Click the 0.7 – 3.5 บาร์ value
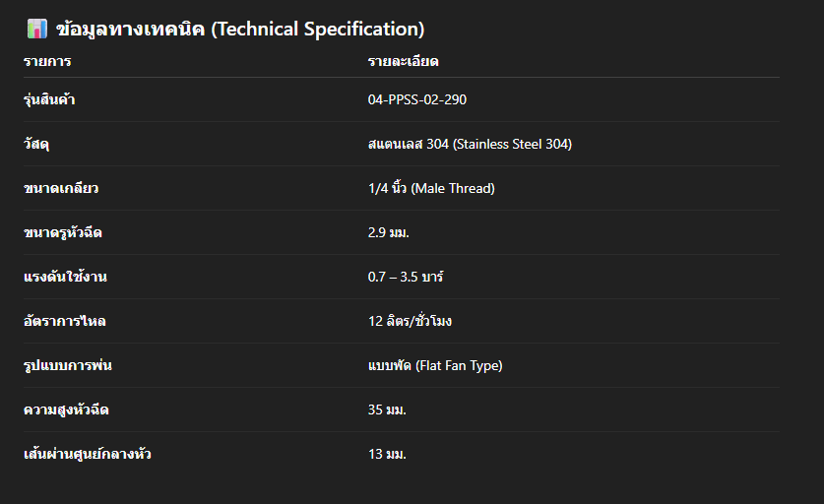824x504 pixels. click(x=406, y=277)
